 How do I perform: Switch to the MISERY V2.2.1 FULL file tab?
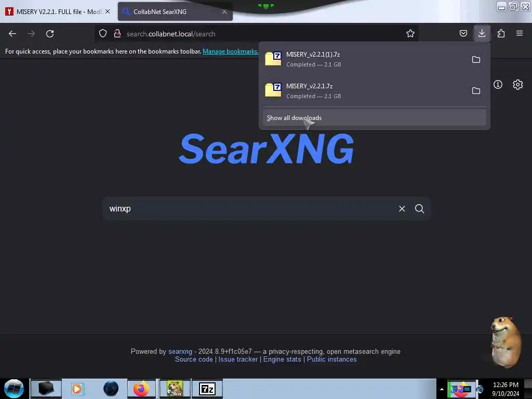tap(58, 11)
